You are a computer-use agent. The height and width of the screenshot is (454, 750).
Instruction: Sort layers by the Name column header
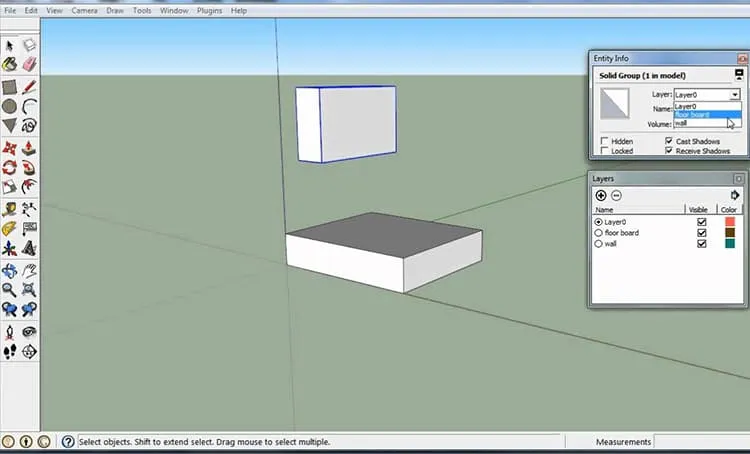click(639, 210)
